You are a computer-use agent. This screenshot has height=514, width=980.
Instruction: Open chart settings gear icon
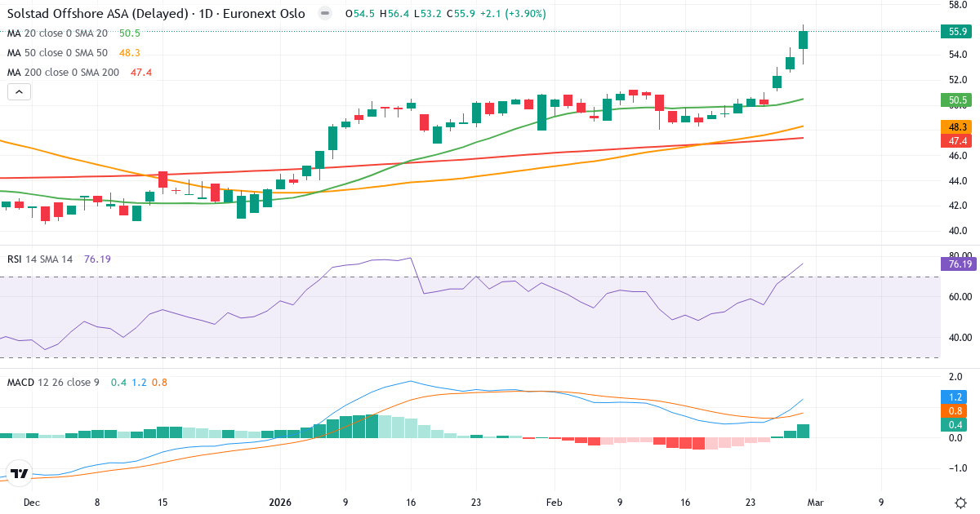[960, 503]
